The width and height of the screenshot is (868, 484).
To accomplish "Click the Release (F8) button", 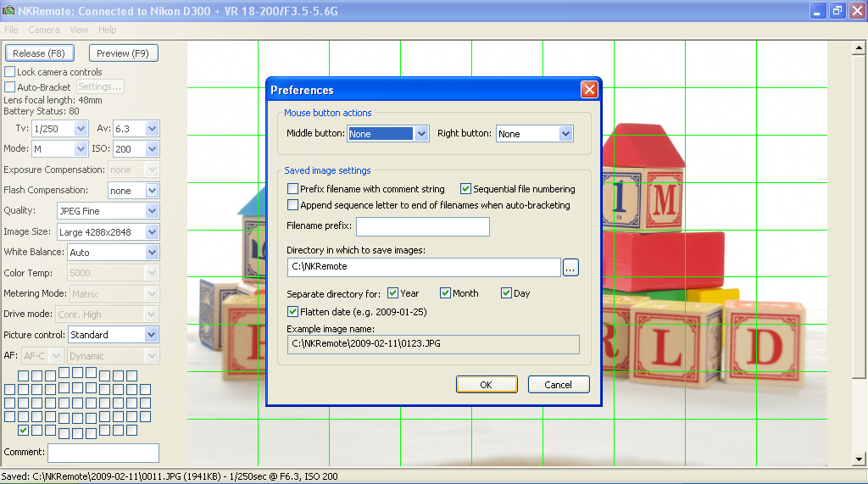I will (x=39, y=53).
